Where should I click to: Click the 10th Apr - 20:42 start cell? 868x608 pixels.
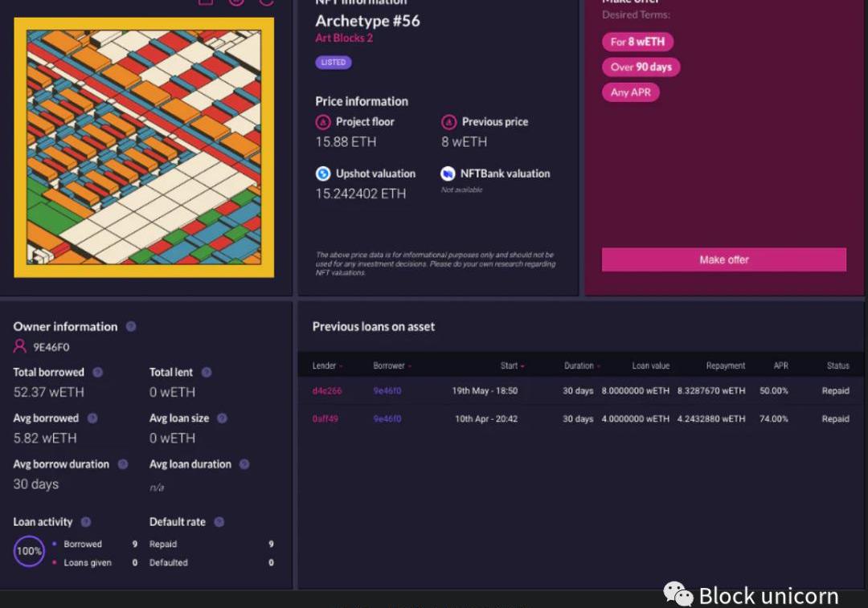pyautogui.click(x=486, y=418)
